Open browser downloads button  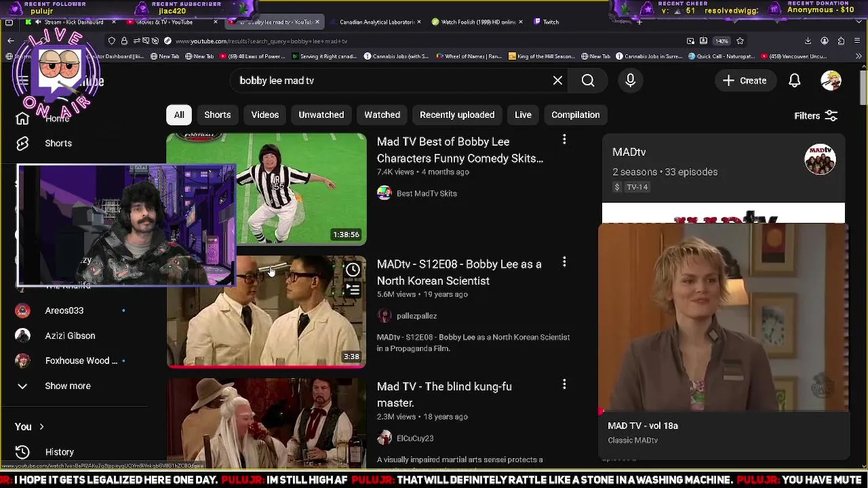pos(808,41)
